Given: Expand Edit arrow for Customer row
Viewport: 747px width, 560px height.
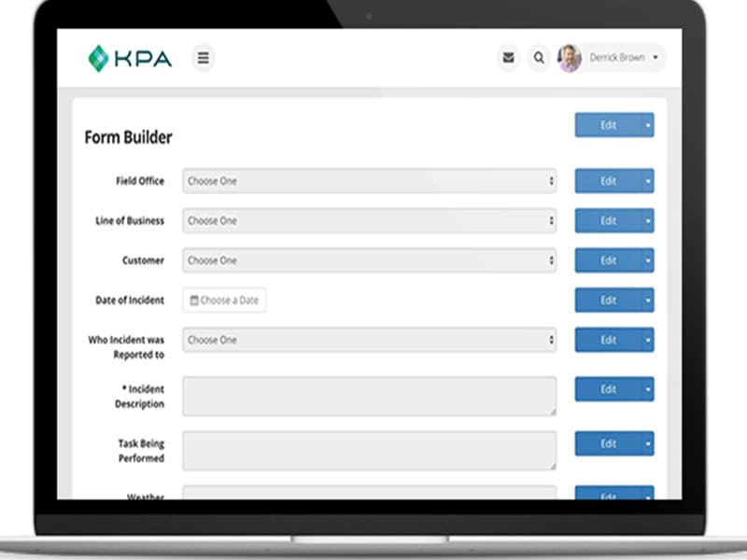Looking at the screenshot, I should [x=648, y=260].
